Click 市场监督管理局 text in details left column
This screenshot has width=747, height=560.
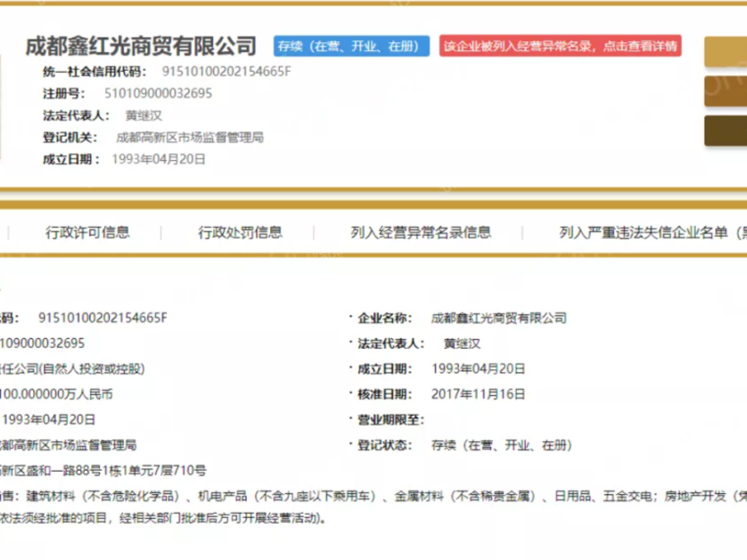[93, 446]
